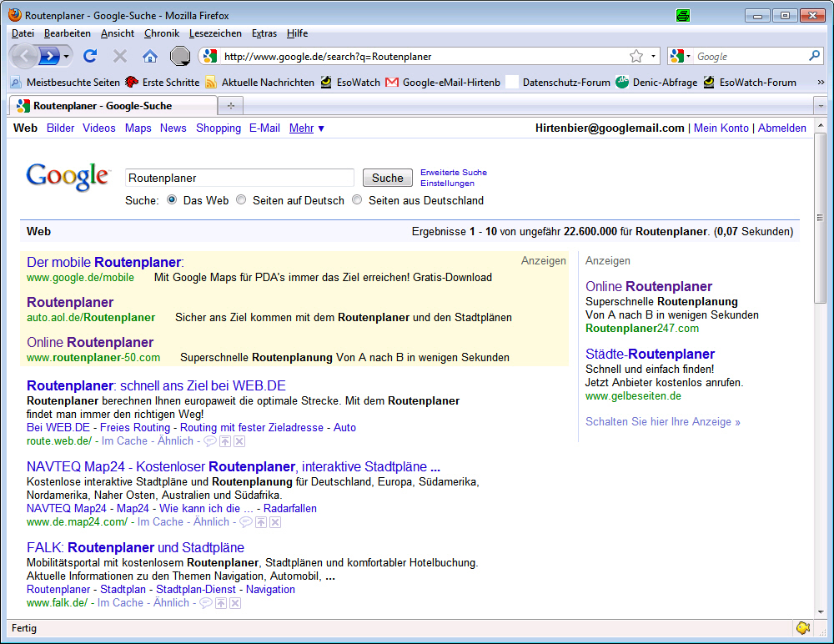Select the "Seiten auf Deutsch" radio button
Screen dimensions: 834x644
coord(241,200)
